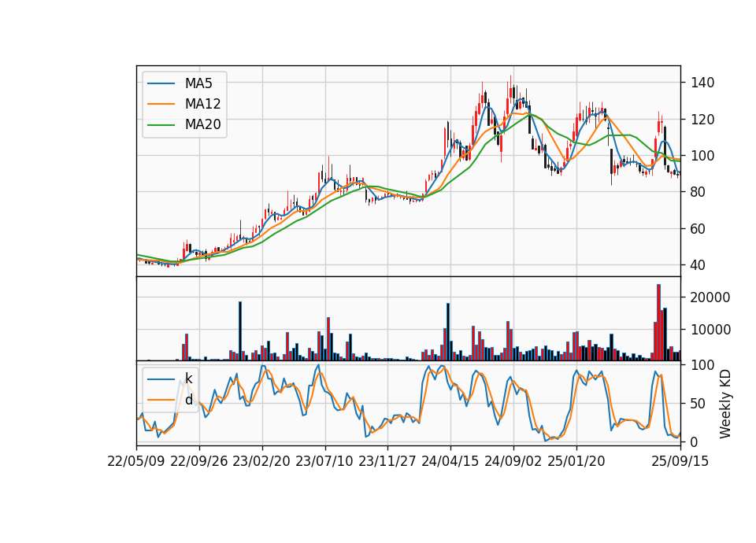Screen dimensions: 756x543
Task: Click the price axis value 60
Action: point(699,229)
